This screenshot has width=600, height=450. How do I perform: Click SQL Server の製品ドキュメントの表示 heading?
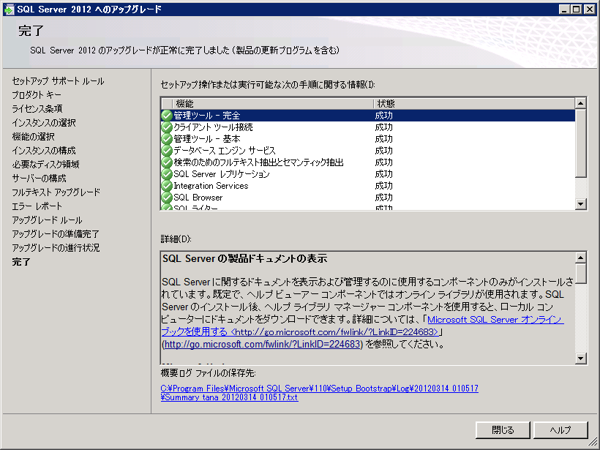245,259
